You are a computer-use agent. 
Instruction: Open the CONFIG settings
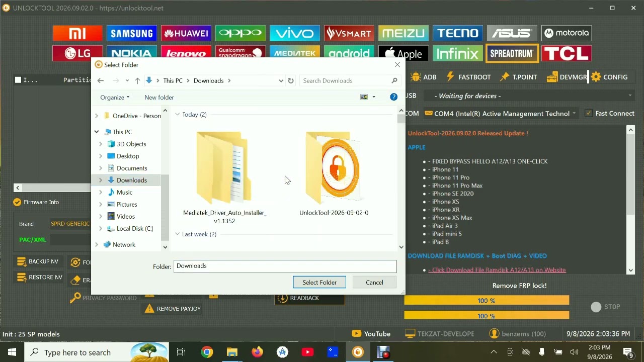(x=609, y=77)
